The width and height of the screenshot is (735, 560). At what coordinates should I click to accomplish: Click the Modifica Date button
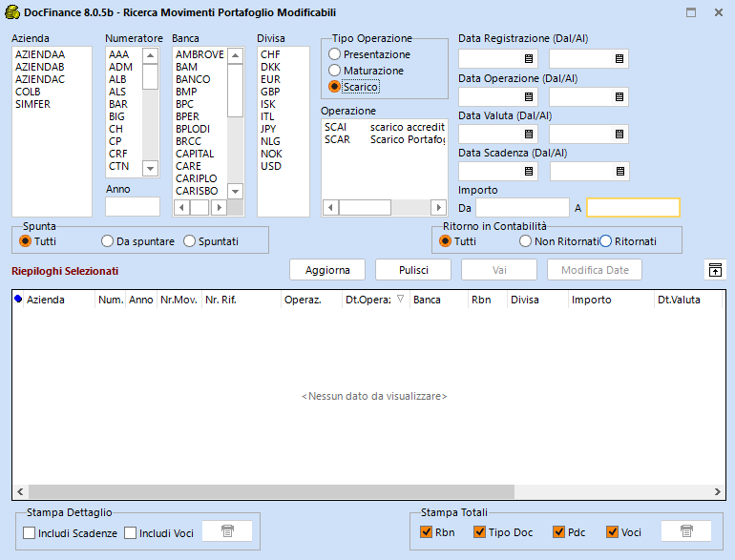pyautogui.click(x=595, y=270)
